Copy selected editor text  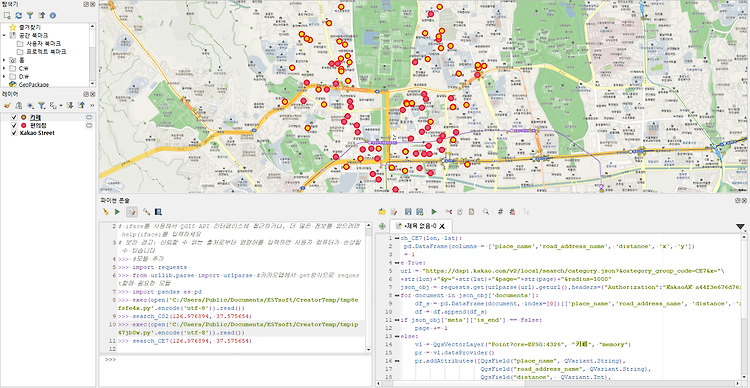click(460, 211)
